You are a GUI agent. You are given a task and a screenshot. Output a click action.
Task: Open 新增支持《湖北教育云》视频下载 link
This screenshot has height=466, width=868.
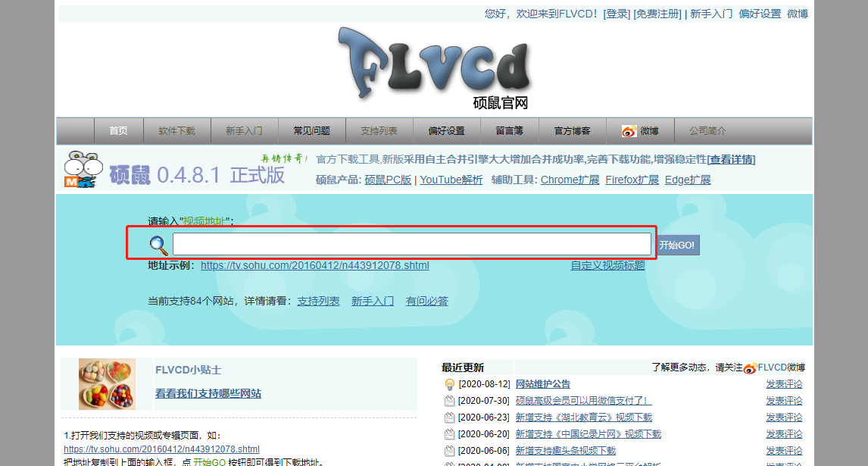583,418
